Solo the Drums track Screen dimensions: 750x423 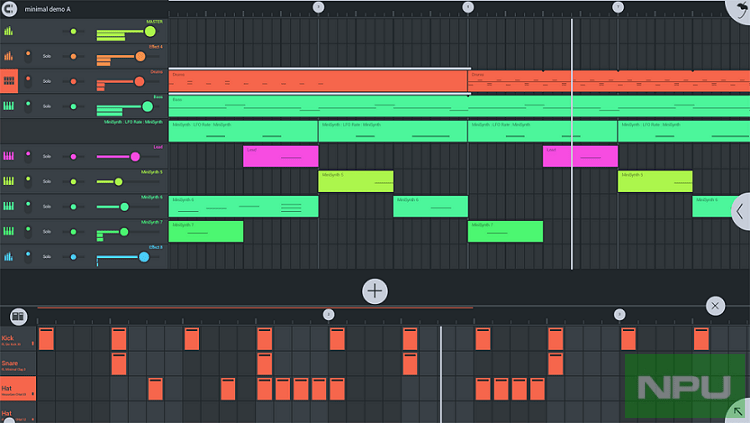click(x=46, y=81)
